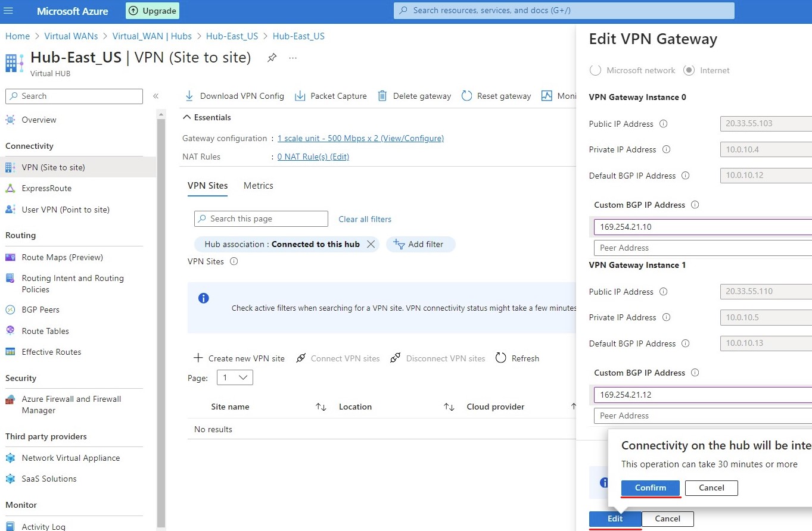The height and width of the screenshot is (531, 812).
Task: Click the Download VPN Config icon
Action: tap(189, 96)
